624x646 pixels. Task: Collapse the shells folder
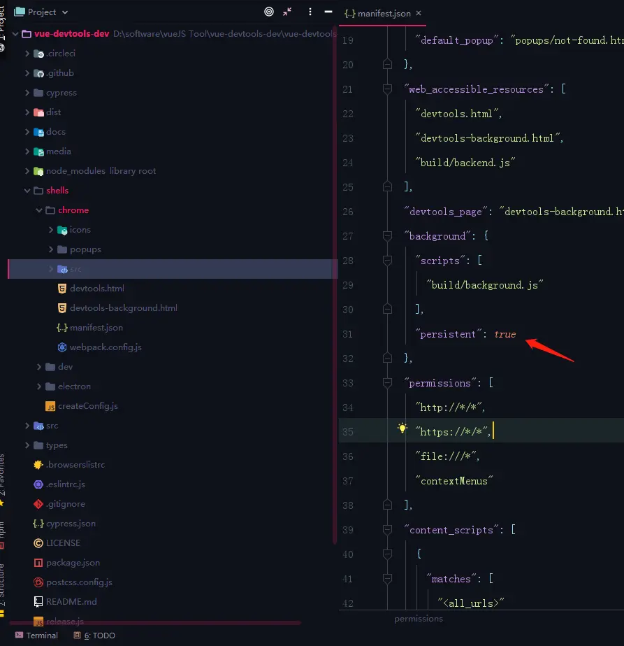[x=27, y=190]
